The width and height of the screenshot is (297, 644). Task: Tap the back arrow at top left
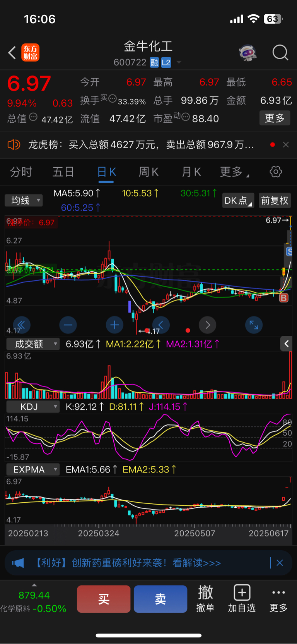point(12,53)
